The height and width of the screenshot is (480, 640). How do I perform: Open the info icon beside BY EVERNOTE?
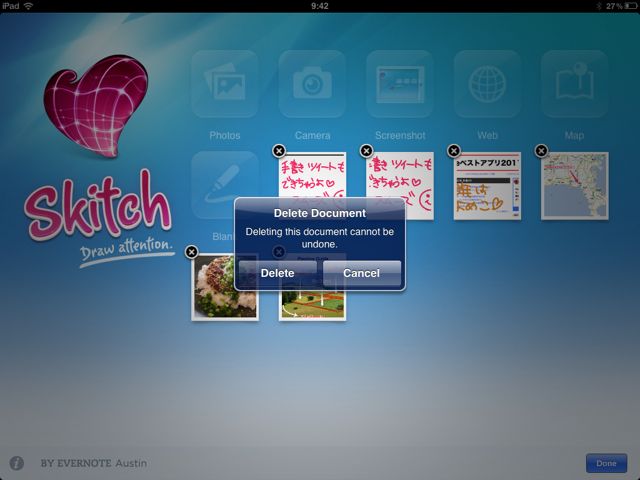pyautogui.click(x=17, y=463)
